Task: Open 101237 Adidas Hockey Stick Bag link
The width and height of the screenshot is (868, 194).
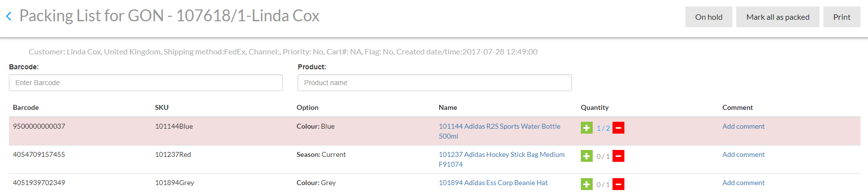Action: (x=502, y=159)
